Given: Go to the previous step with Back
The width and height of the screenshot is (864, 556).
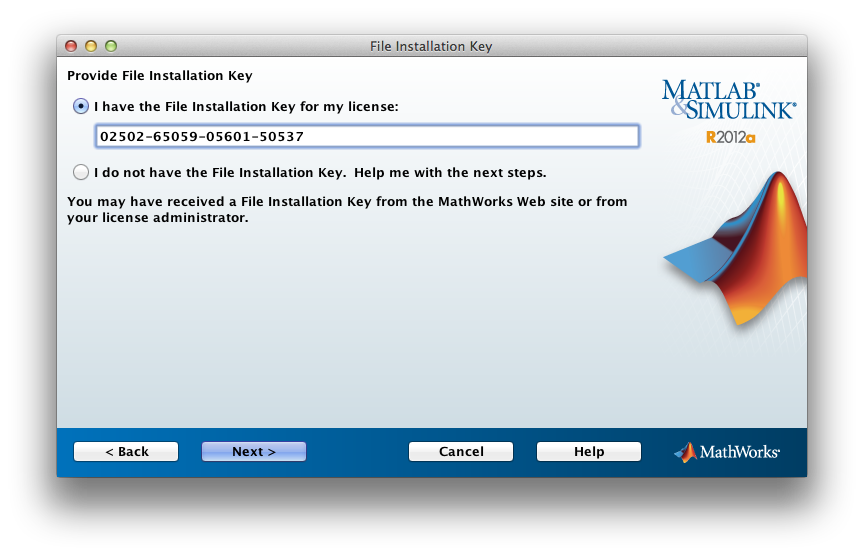Looking at the screenshot, I should pos(126,452).
